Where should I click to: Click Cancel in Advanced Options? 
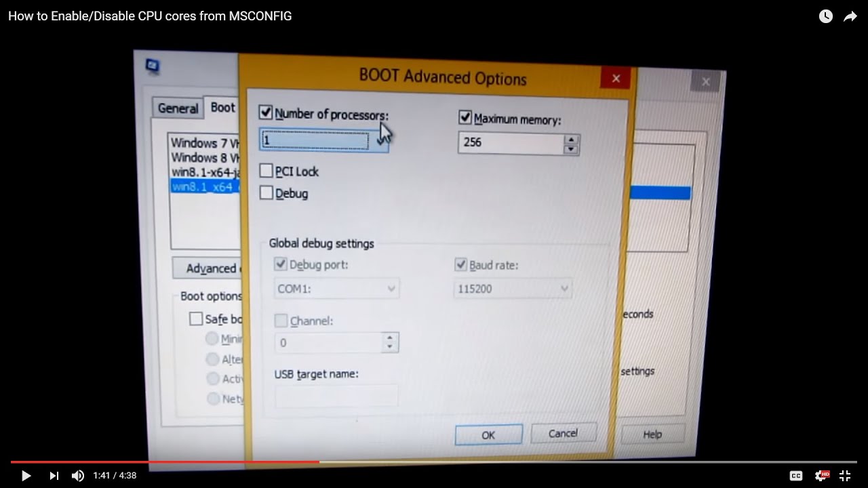(x=563, y=433)
